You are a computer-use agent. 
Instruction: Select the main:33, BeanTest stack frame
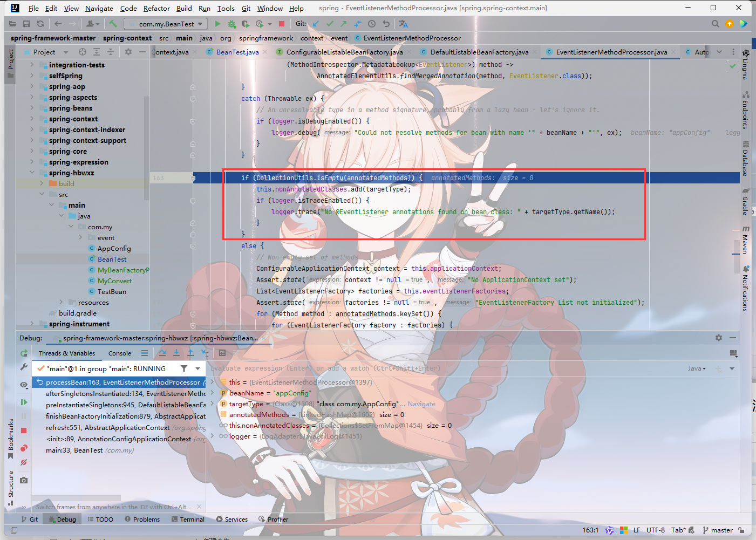coord(119,450)
